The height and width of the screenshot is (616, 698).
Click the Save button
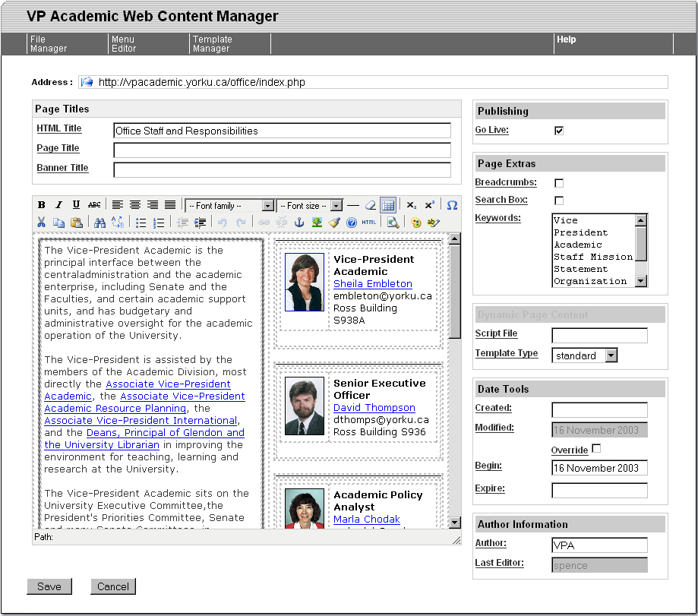[49, 586]
